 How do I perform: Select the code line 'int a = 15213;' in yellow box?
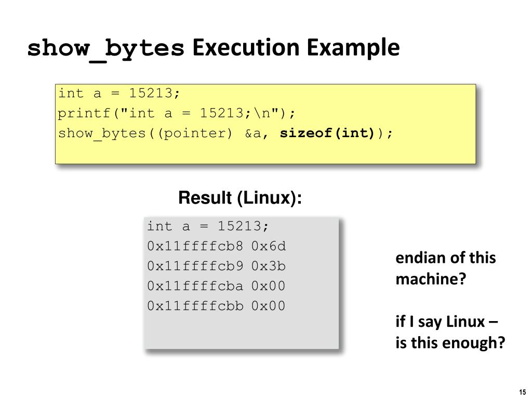(x=119, y=94)
